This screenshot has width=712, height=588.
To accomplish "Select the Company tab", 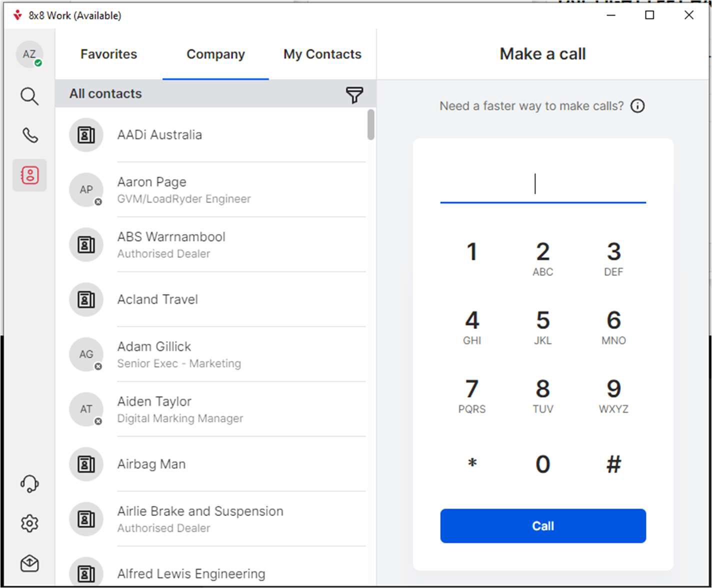I will coord(215,54).
